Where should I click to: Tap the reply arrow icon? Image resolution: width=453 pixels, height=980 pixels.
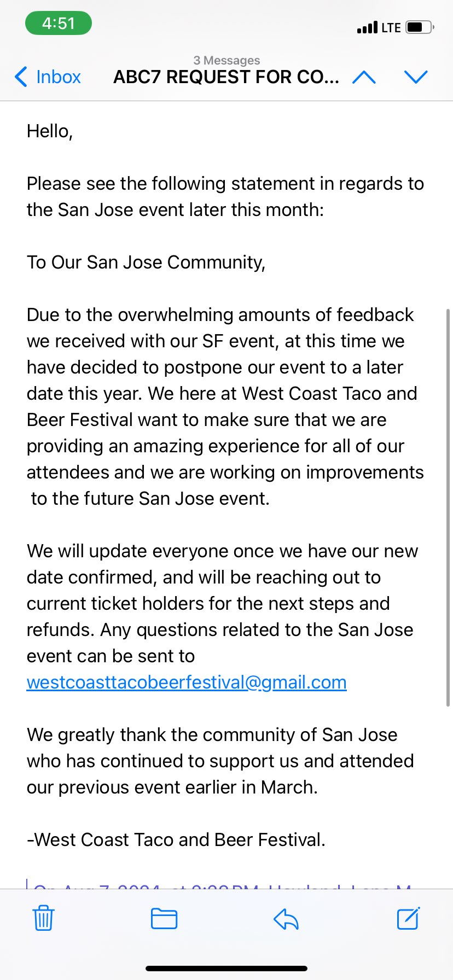[x=286, y=919]
